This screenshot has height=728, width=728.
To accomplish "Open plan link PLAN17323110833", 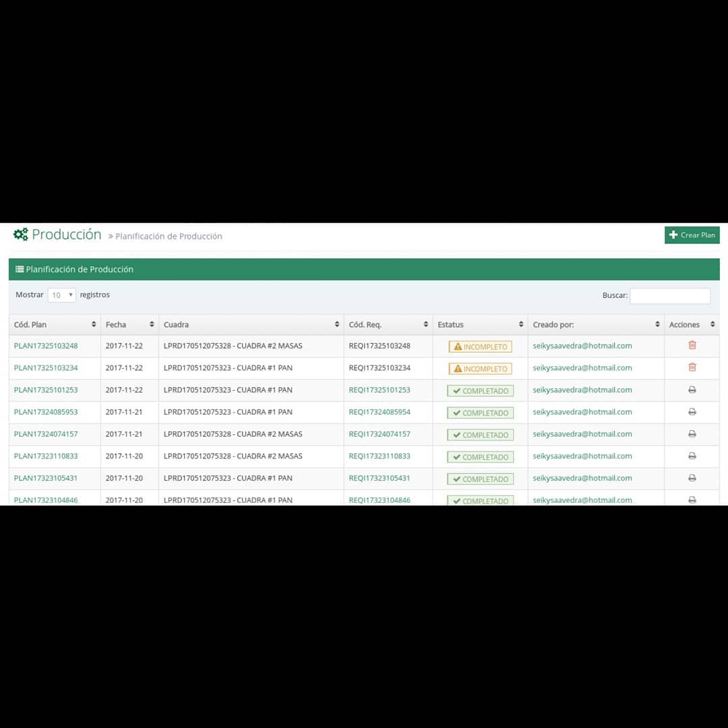I will pyautogui.click(x=46, y=456).
